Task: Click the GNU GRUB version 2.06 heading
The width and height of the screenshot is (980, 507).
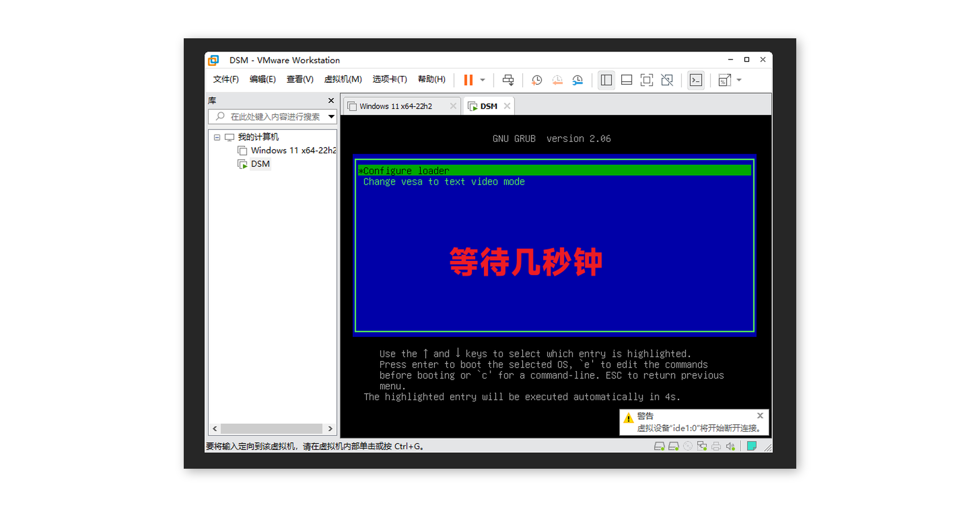Action: [x=551, y=138]
